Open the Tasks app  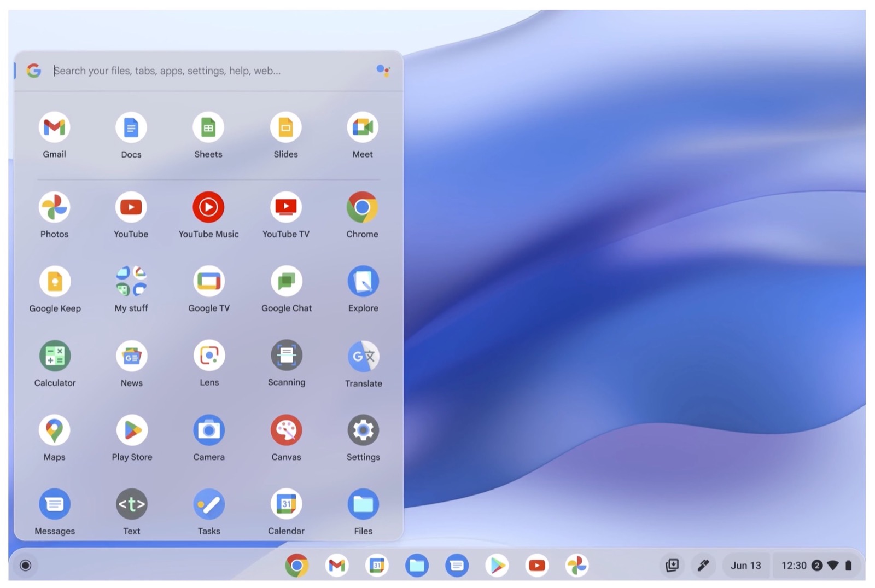[209, 504]
